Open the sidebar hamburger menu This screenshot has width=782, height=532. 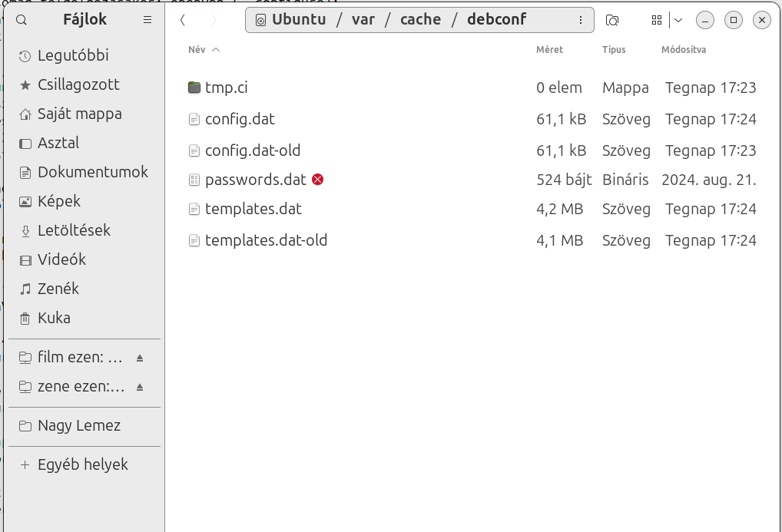147,20
